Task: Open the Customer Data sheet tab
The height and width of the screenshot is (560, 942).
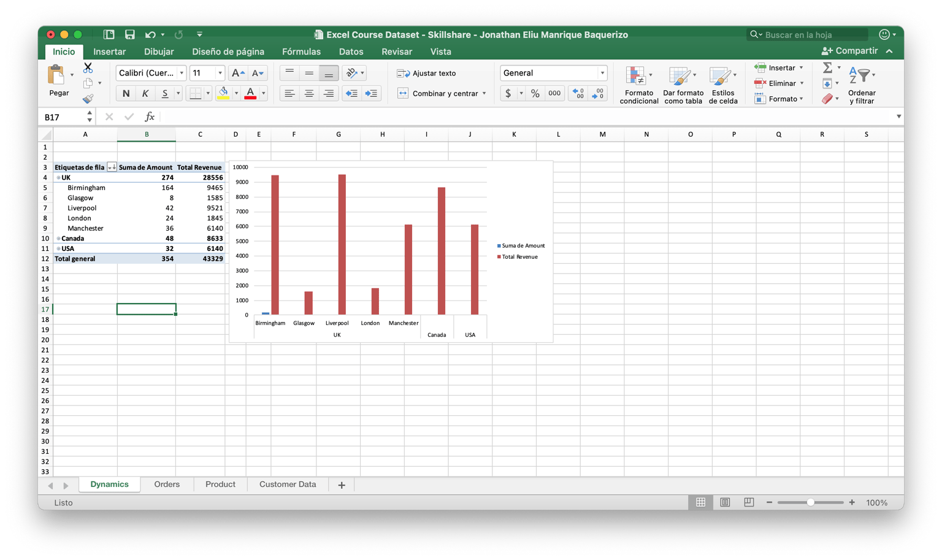Action: tap(288, 485)
